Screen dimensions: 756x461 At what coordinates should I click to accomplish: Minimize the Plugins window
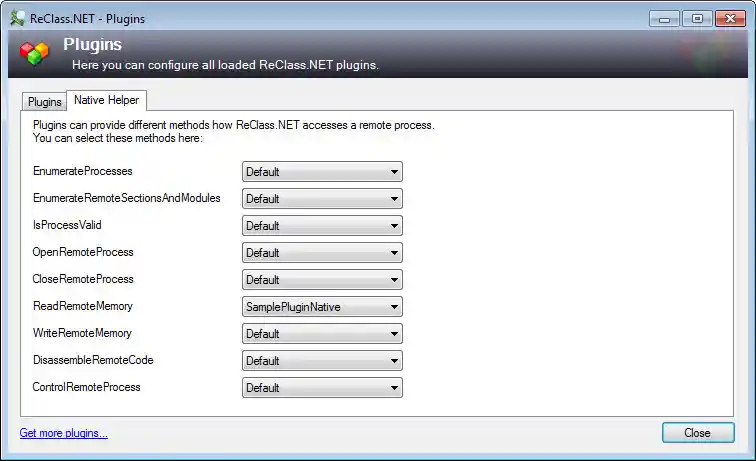pos(664,19)
